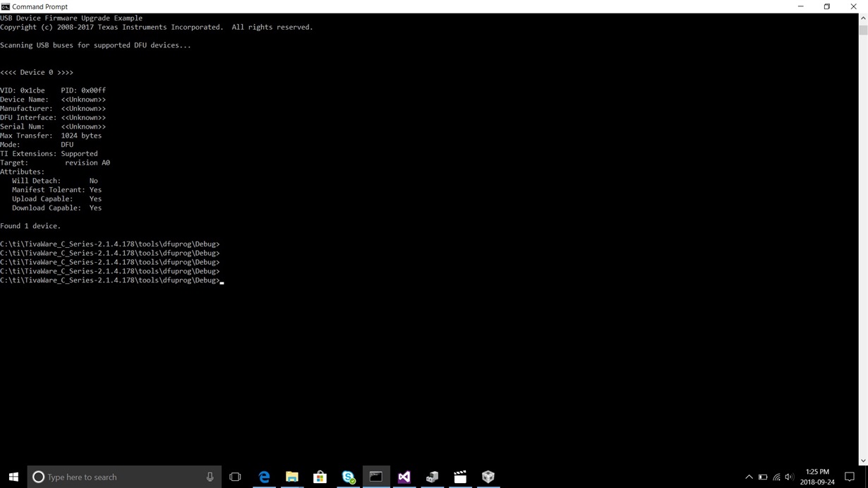Open the Command Prompt title bar system icon
The image size is (868, 488).
(x=6, y=6)
